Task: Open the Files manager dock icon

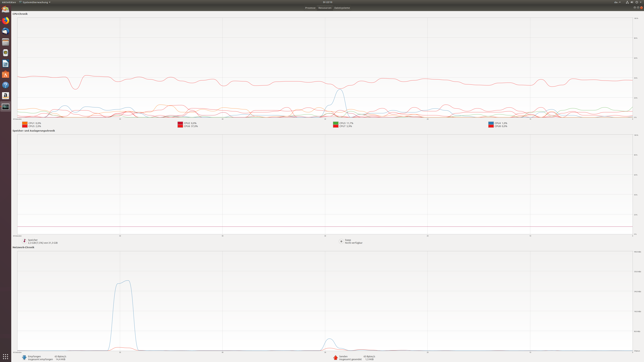Action: (6, 42)
